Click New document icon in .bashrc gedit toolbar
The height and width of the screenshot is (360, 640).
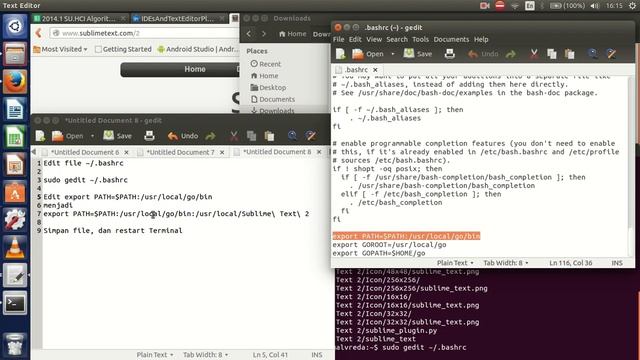pyautogui.click(x=340, y=54)
